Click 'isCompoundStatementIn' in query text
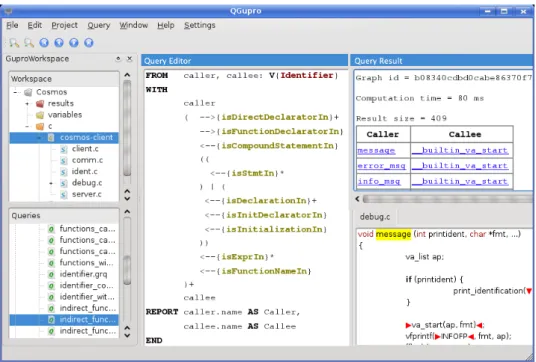The width and height of the screenshot is (536, 362). click(x=278, y=146)
